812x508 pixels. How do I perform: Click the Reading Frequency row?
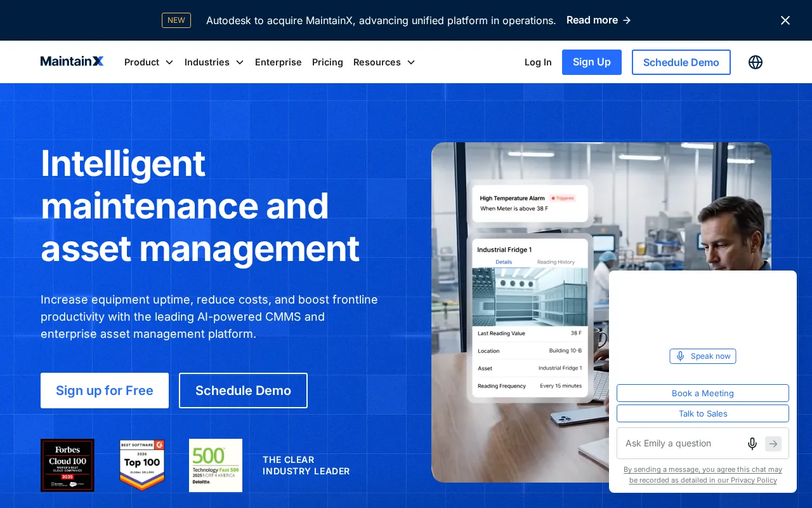[530, 385]
